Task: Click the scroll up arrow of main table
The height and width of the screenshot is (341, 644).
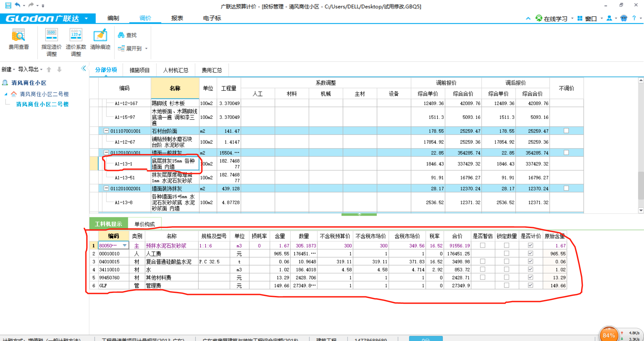Action: pos(641,80)
